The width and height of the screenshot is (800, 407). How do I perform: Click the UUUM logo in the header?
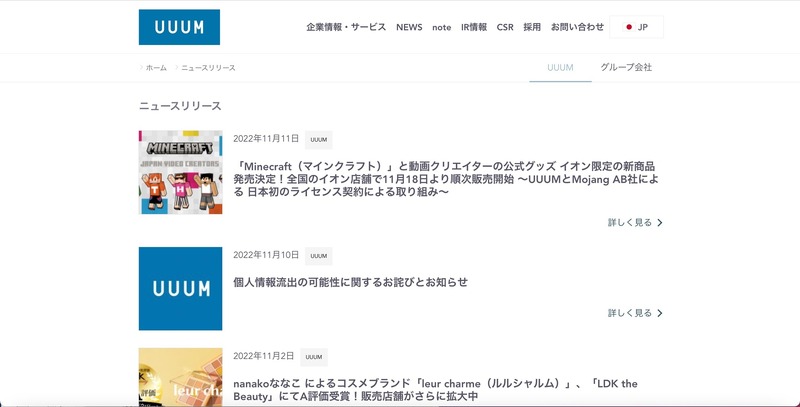179,27
